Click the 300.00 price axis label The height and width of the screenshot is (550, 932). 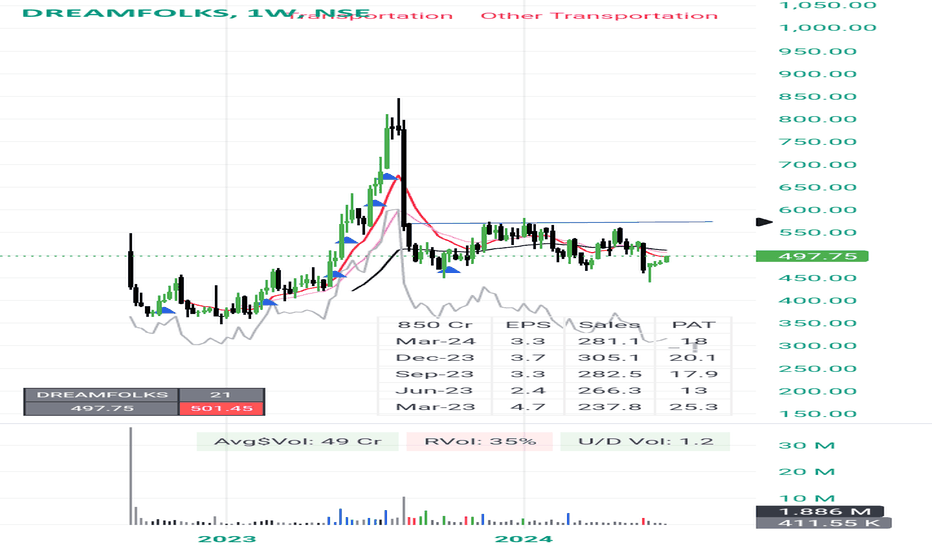pyautogui.click(x=818, y=346)
